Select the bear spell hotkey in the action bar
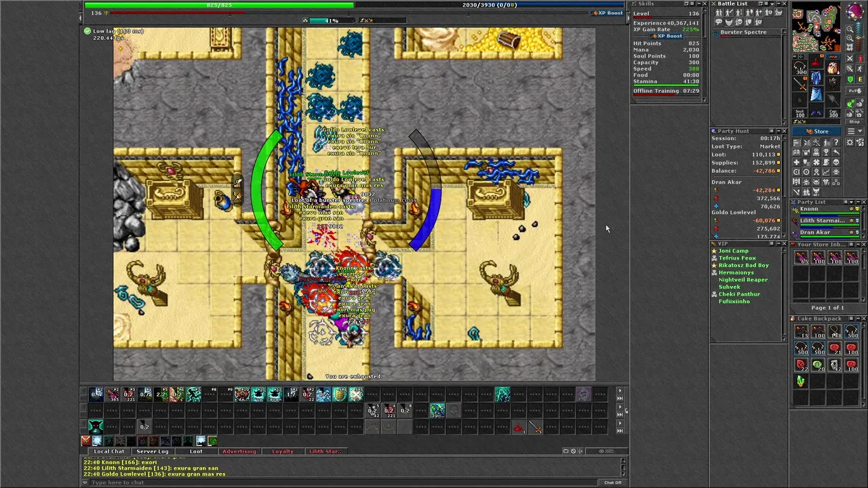The image size is (868, 488). coord(242,394)
